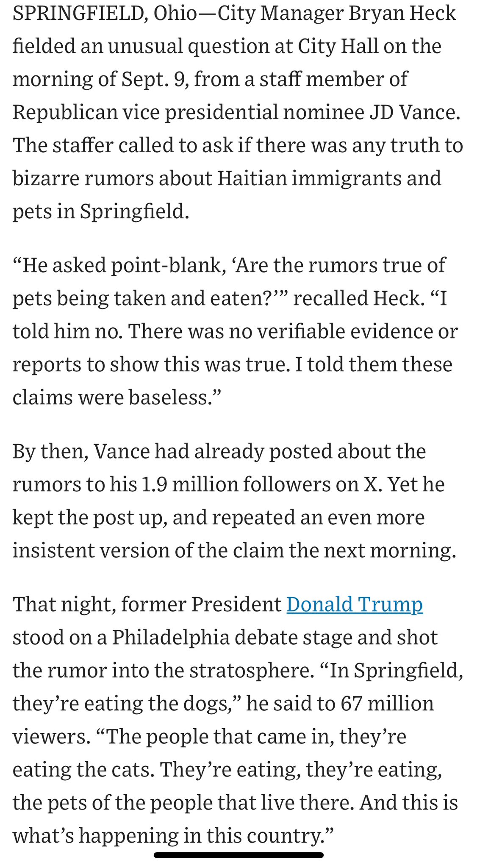The width and height of the screenshot is (477, 868).
Task: Click 'pets in Springfield.' ending the first paragraph
Action: click(x=101, y=211)
